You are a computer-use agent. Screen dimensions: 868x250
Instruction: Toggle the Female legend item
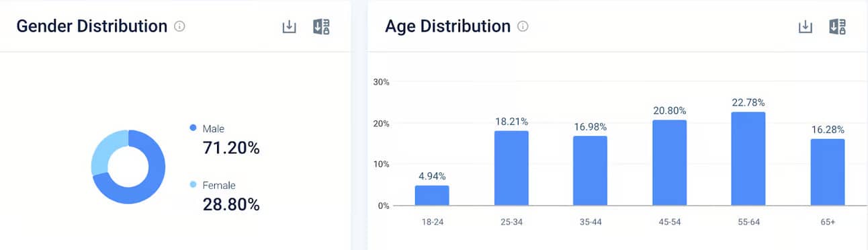[x=212, y=185]
